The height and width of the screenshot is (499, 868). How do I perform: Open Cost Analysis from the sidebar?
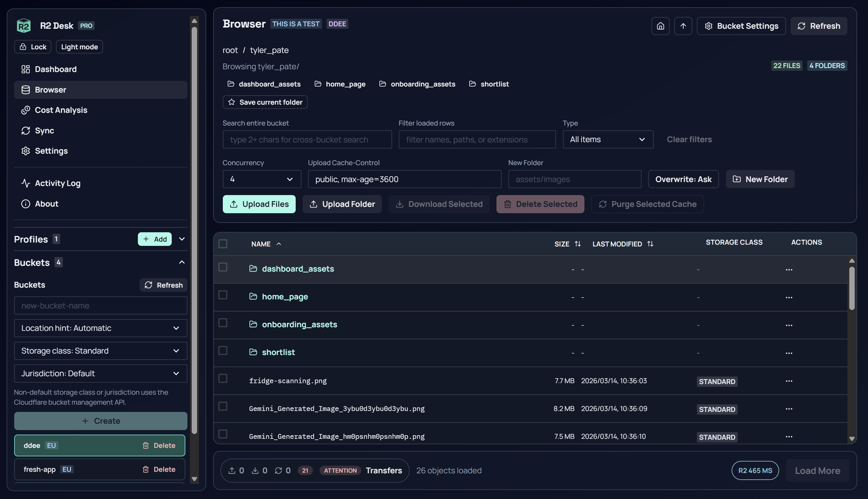61,110
